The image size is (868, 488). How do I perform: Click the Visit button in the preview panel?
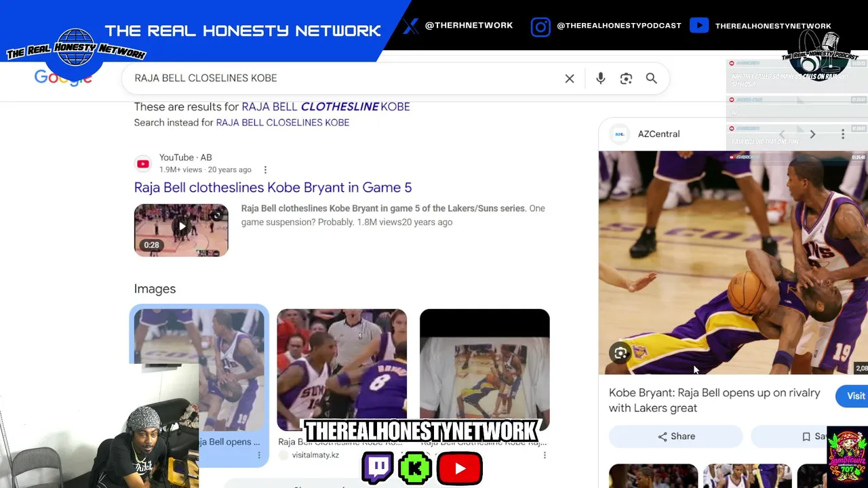tap(853, 396)
